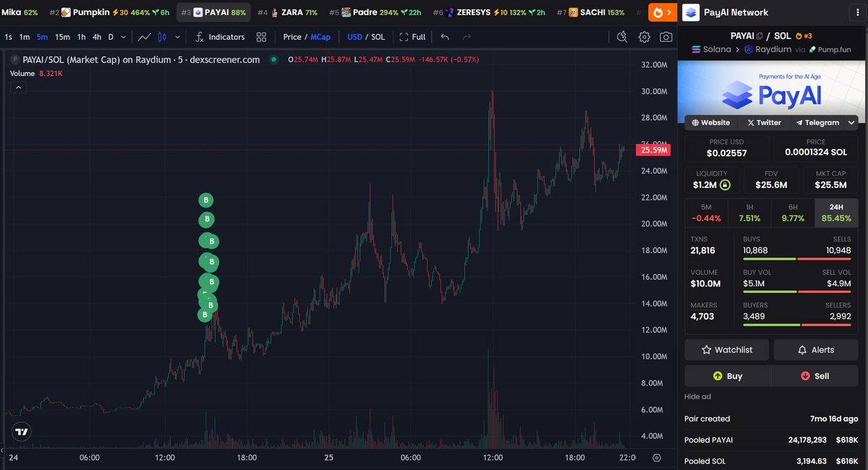Click the green Buy button
The height and width of the screenshot is (470, 868).
pyautogui.click(x=728, y=376)
